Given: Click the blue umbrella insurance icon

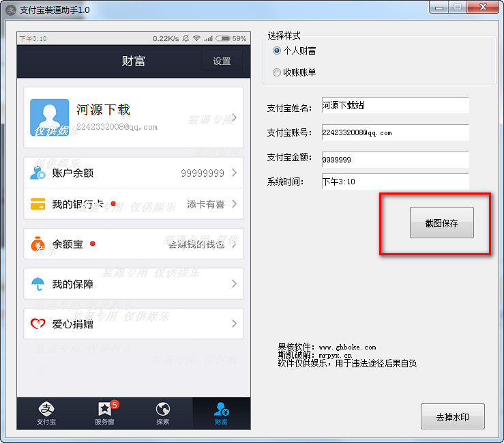Looking at the screenshot, I should coord(38,284).
